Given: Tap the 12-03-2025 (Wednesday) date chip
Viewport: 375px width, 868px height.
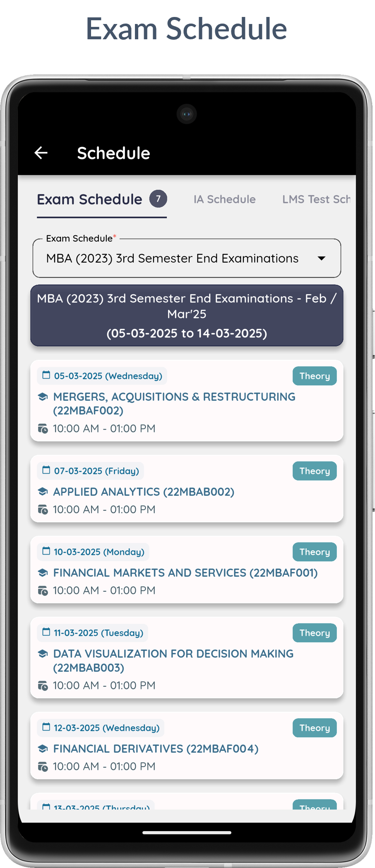Looking at the screenshot, I should tap(101, 728).
